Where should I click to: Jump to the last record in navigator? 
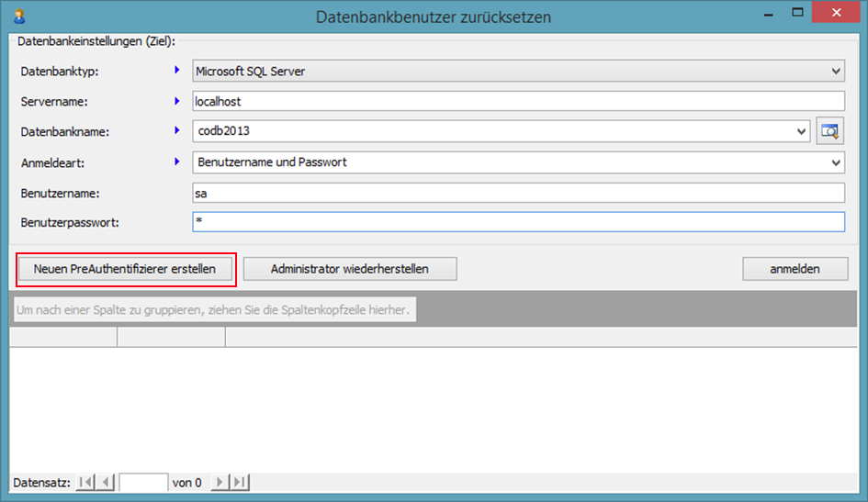[x=240, y=482]
